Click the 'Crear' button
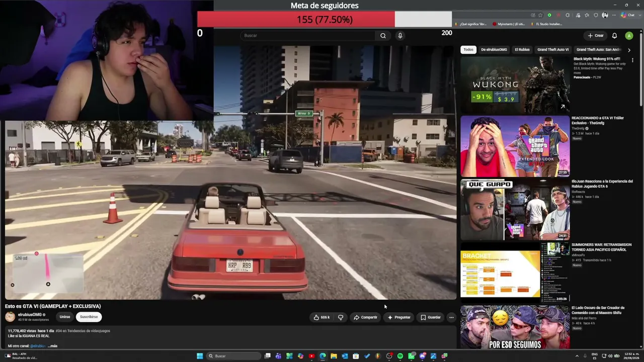 click(595, 36)
